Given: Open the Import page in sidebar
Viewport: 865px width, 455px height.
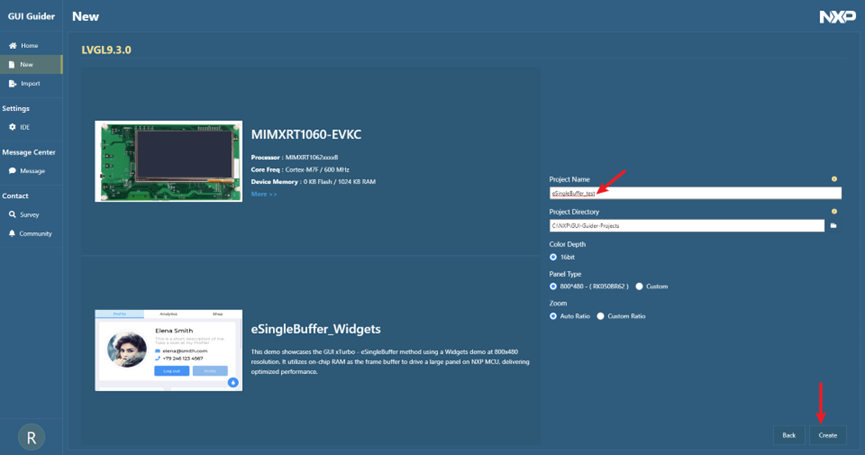Looking at the screenshot, I should [x=31, y=84].
